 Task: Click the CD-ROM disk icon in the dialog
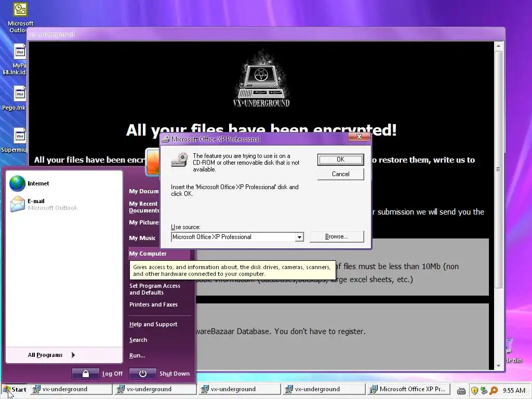179,159
